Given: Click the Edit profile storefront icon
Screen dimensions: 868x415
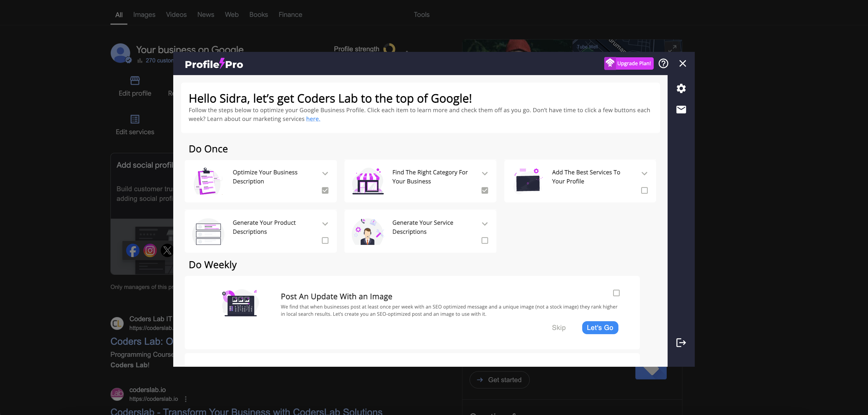Looking at the screenshot, I should 135,80.
